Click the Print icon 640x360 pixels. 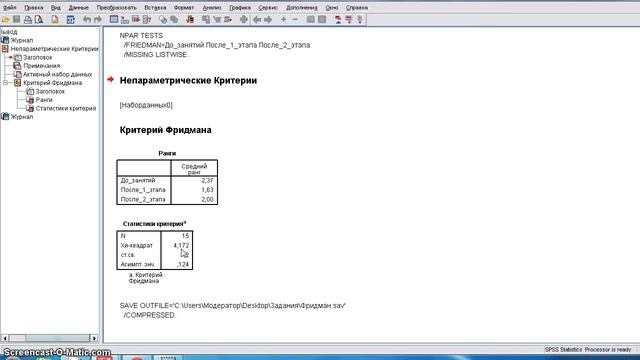[x=28, y=19]
